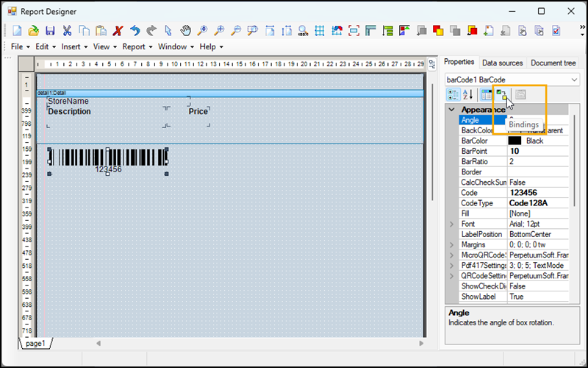Open the View menu

pos(104,46)
